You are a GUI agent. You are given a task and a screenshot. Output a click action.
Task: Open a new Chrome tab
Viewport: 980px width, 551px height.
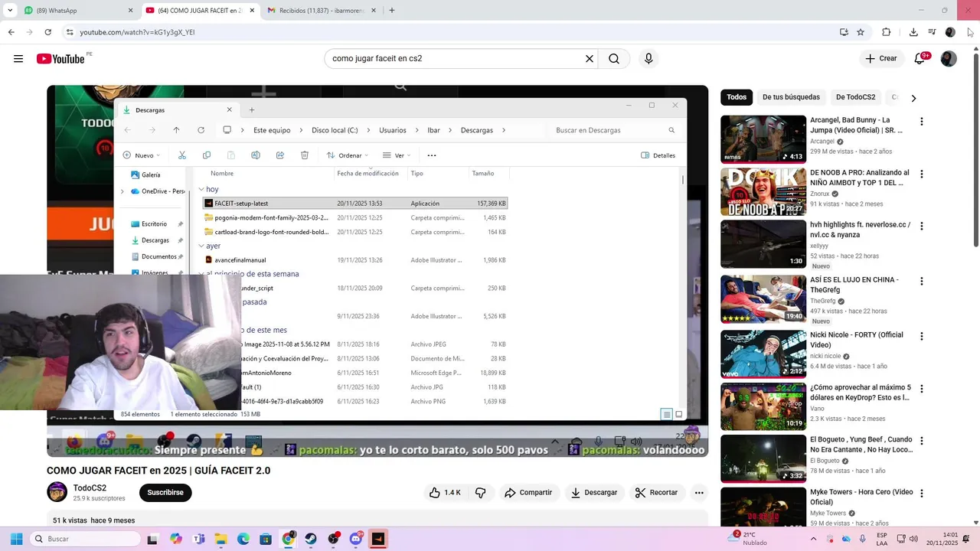click(x=391, y=11)
